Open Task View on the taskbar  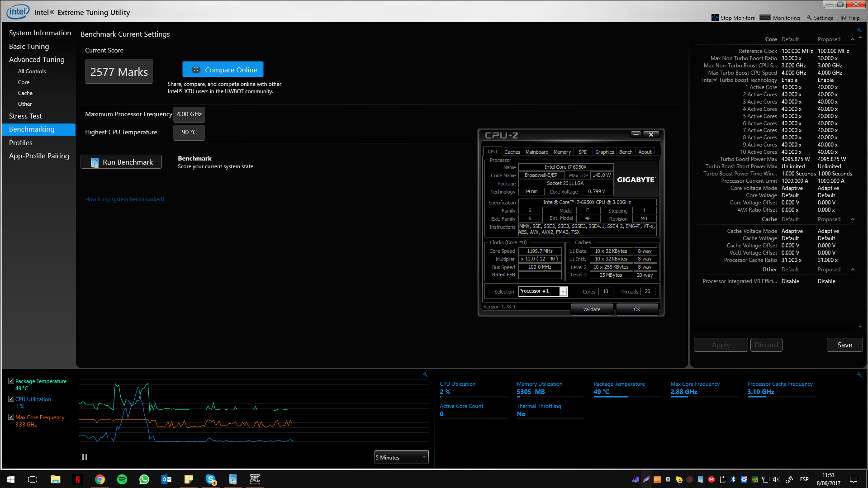(33, 479)
